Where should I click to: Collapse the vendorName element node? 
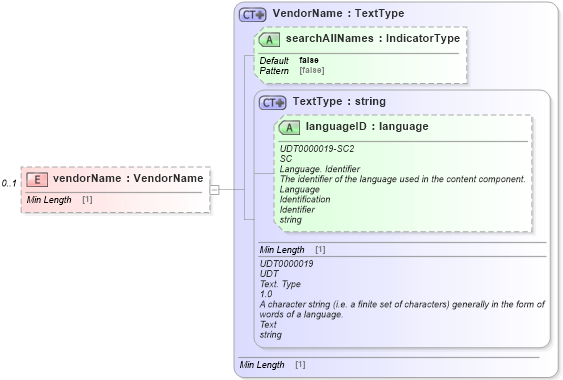pyautogui.click(x=214, y=189)
